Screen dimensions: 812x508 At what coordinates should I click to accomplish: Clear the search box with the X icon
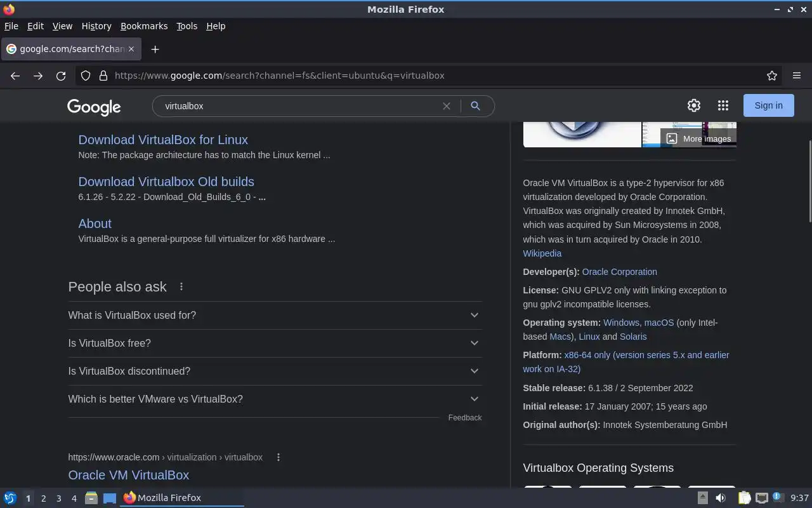click(x=447, y=106)
